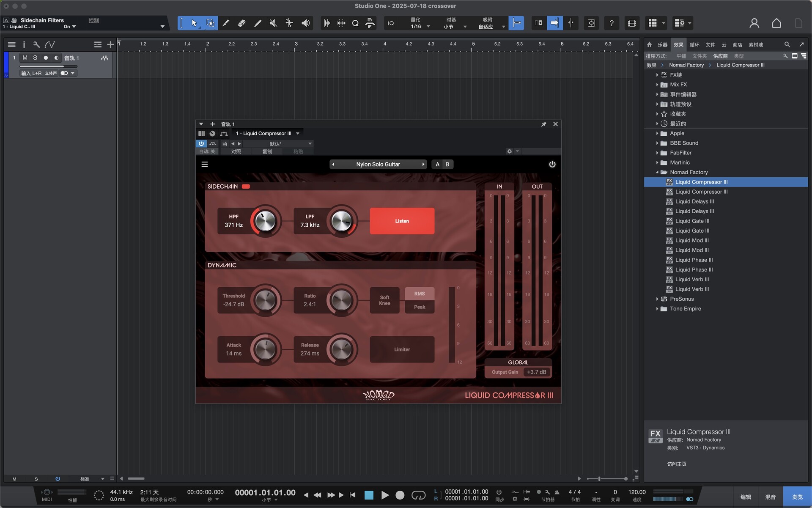Click the browser search magnifier icon
This screenshot has height=508, width=812.
pos(787,44)
